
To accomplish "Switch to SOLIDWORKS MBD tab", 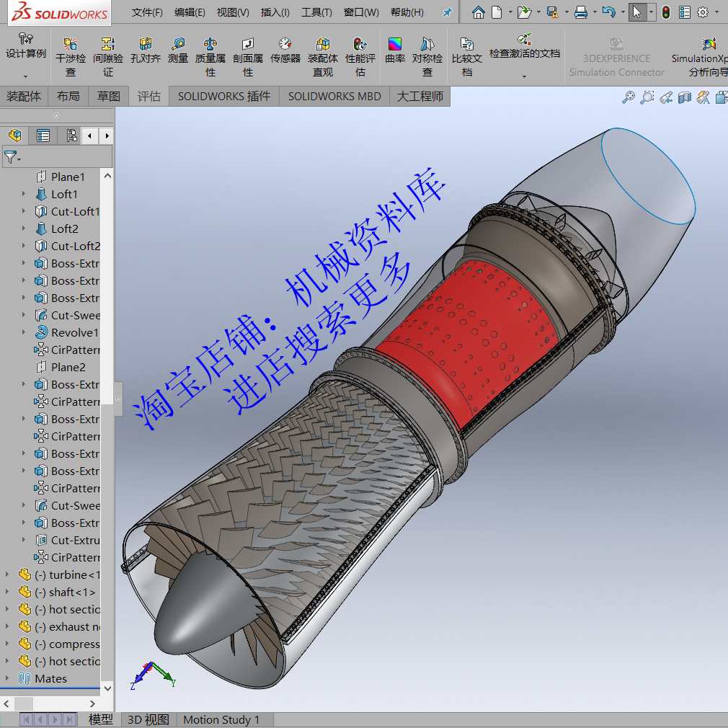I will [334, 97].
